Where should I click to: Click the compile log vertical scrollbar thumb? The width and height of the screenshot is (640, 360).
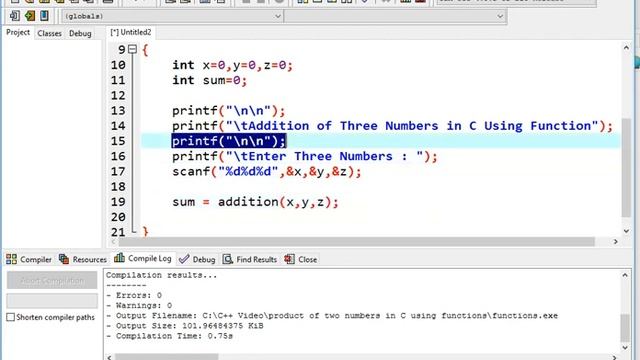[625, 327]
